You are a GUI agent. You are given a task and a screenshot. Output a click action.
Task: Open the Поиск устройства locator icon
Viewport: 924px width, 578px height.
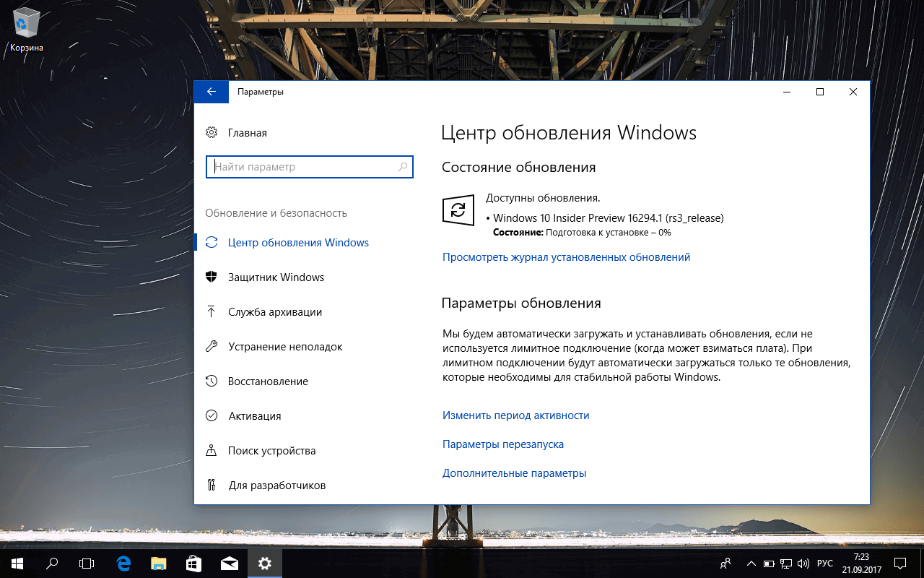tap(211, 450)
